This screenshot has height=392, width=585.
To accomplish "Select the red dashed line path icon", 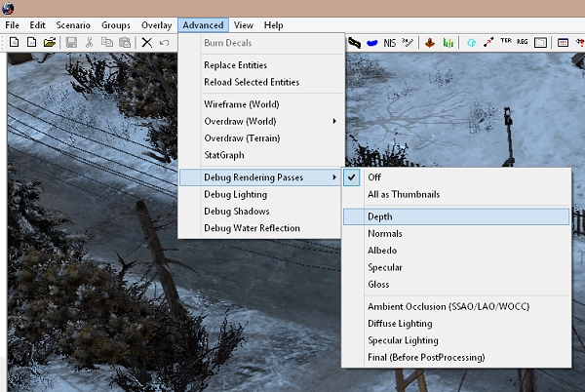I will tap(488, 42).
